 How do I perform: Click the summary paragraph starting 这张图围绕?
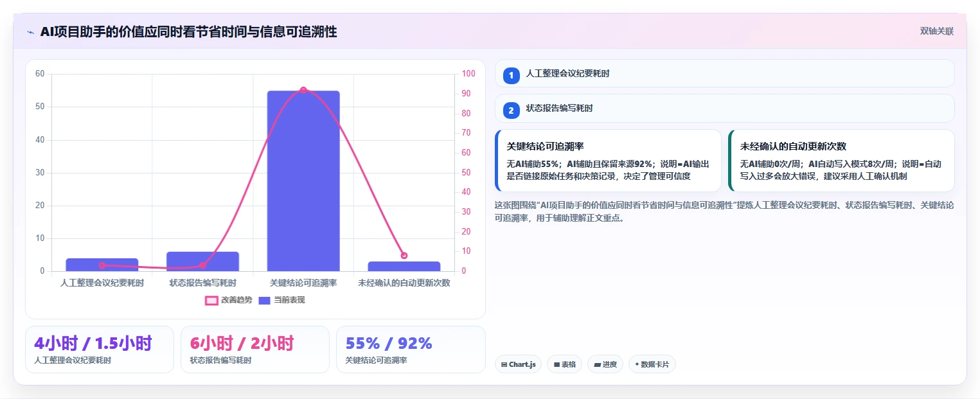[724, 211]
